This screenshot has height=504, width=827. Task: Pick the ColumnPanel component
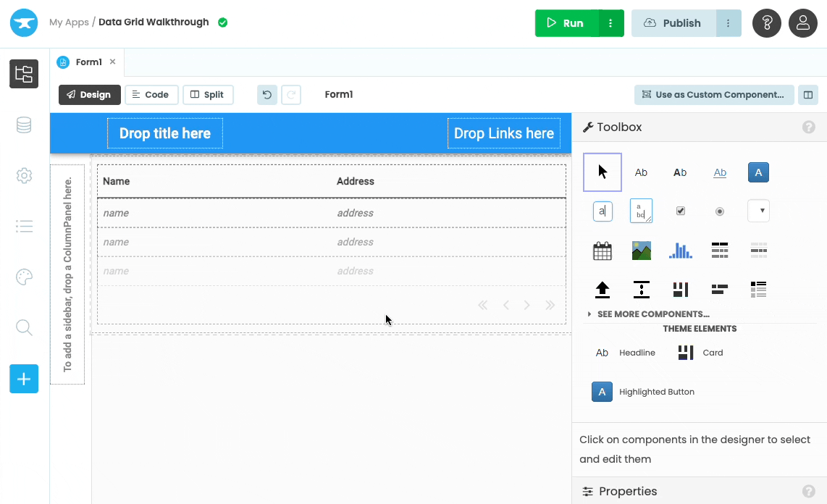tap(681, 290)
